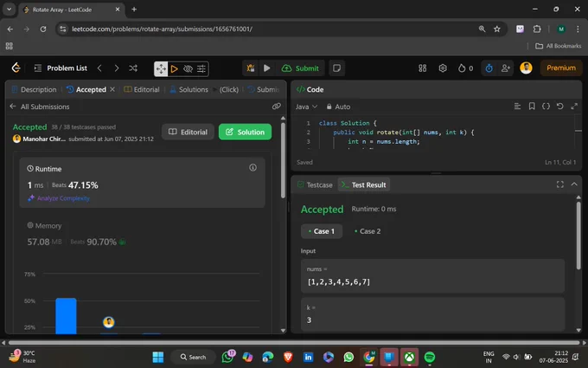Maximize the test result panel
This screenshot has height=368, width=588.
pos(559,184)
